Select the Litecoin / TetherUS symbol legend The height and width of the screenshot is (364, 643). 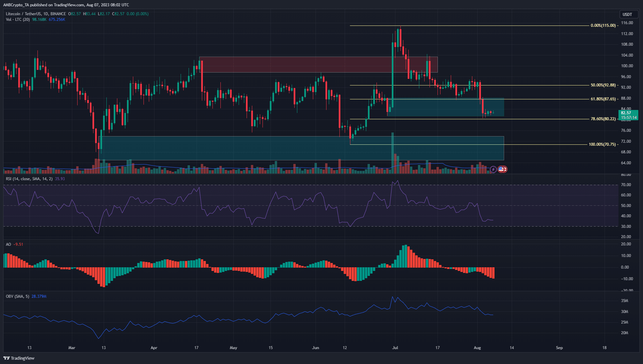36,14
